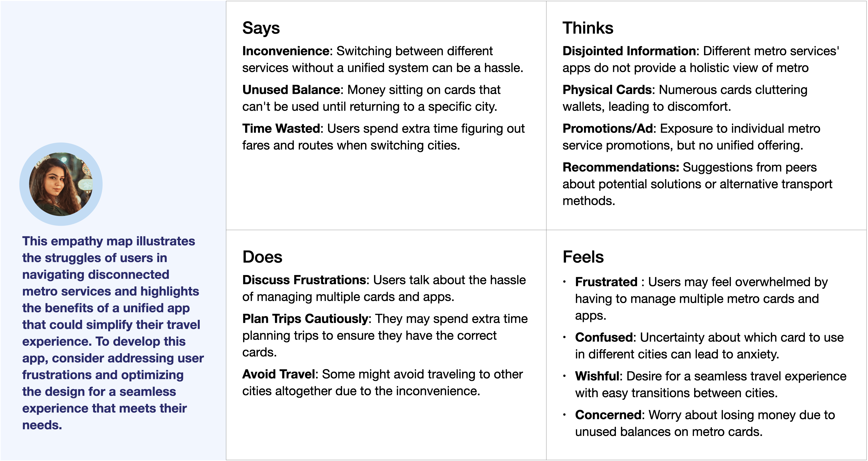
Task: Click the 'Recommendations:' bold label
Action: (621, 168)
